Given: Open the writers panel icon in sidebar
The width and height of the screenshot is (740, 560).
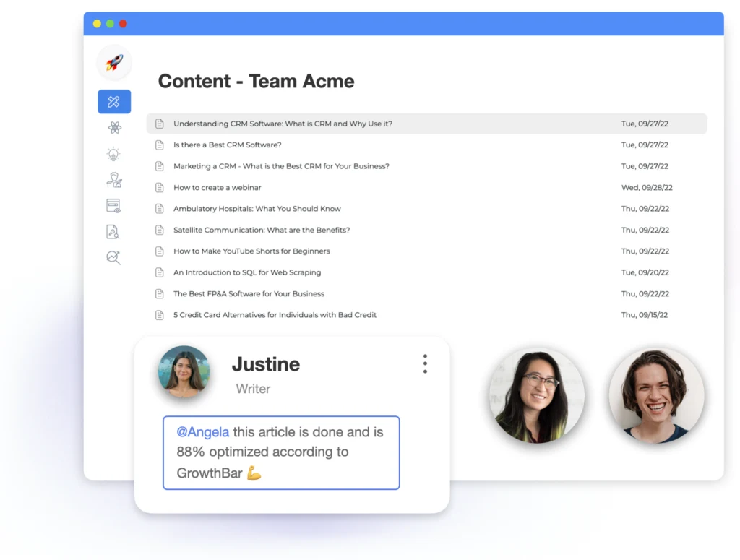Looking at the screenshot, I should [113, 179].
